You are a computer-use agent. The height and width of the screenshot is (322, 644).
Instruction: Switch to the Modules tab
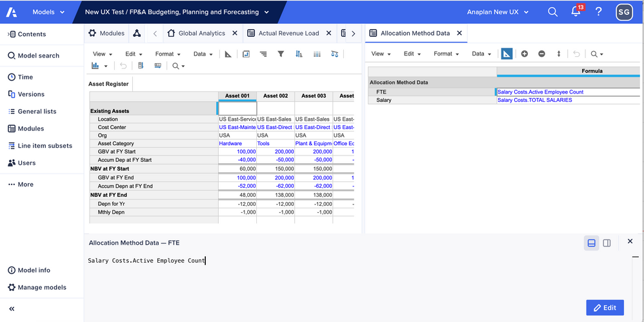(x=106, y=34)
